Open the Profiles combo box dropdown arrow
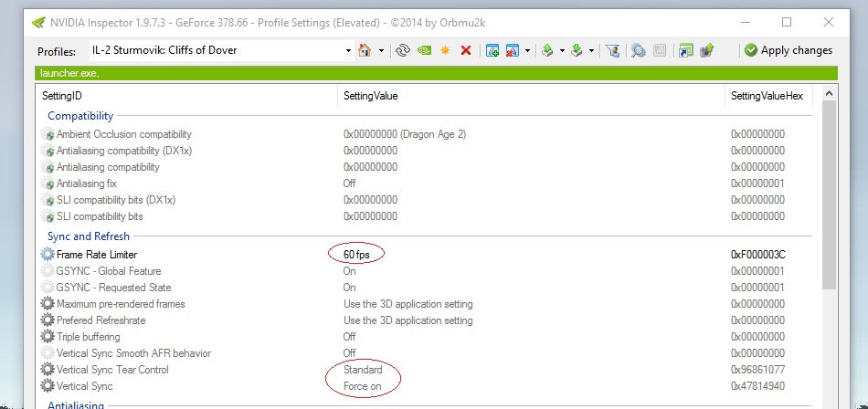Image resolution: width=868 pixels, height=409 pixels. (348, 51)
